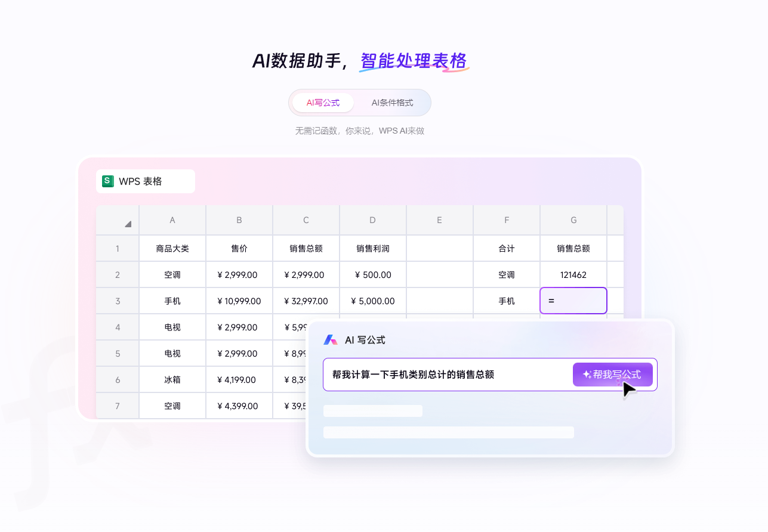Click the 电视 cell in row 4

coord(172,327)
